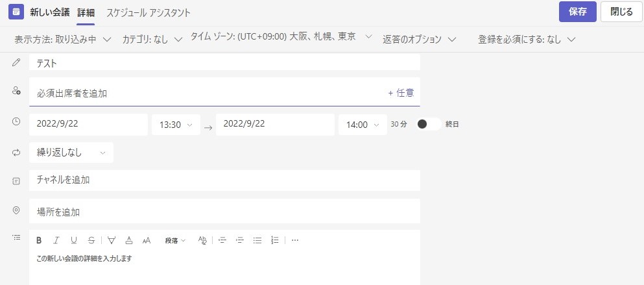Open the 登録を必須にする: なし dropdown
The image size is (644, 285).
click(527, 40)
